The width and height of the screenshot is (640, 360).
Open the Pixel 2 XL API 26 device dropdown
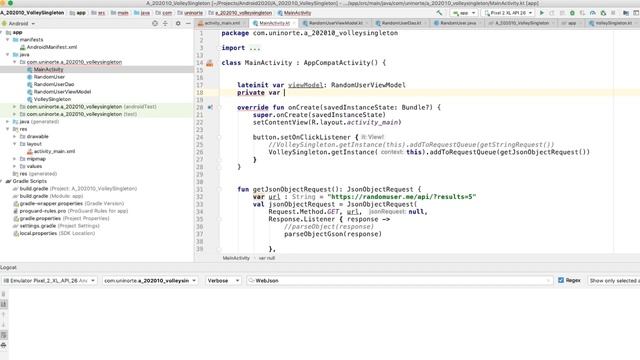(508, 13)
